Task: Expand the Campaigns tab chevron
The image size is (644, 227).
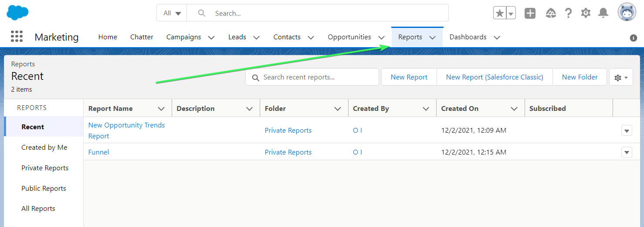Action: click(211, 38)
